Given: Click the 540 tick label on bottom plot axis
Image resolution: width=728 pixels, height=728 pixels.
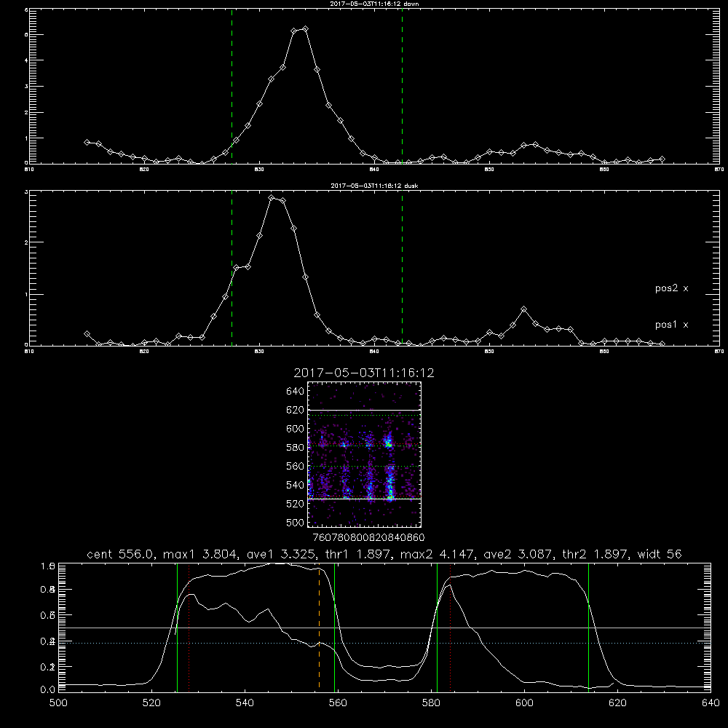Looking at the screenshot, I should 245,703.
